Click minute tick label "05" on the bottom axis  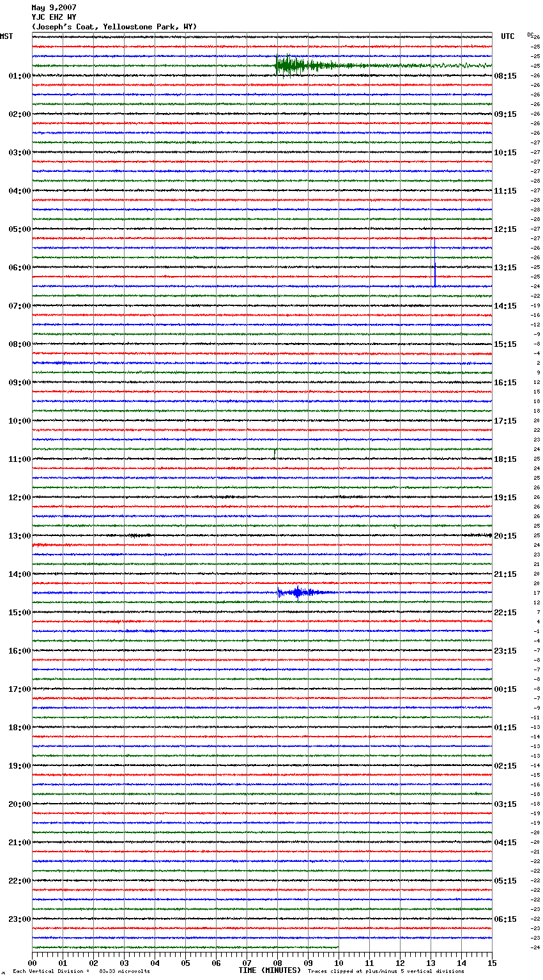[185, 963]
